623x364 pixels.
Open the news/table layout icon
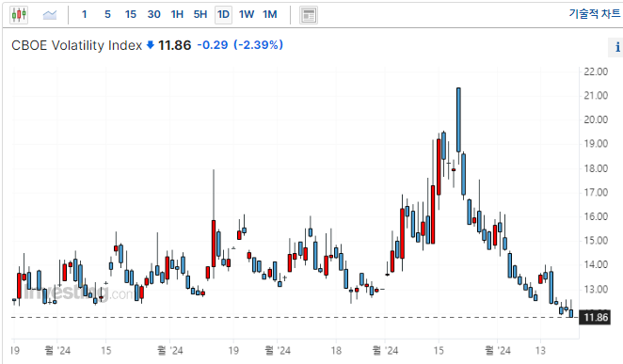click(x=309, y=15)
